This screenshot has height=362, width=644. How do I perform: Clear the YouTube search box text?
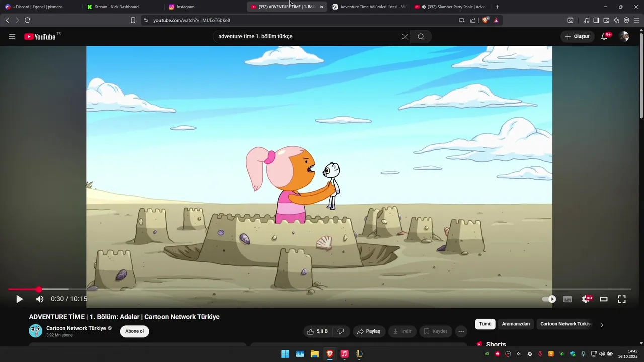pos(405,36)
